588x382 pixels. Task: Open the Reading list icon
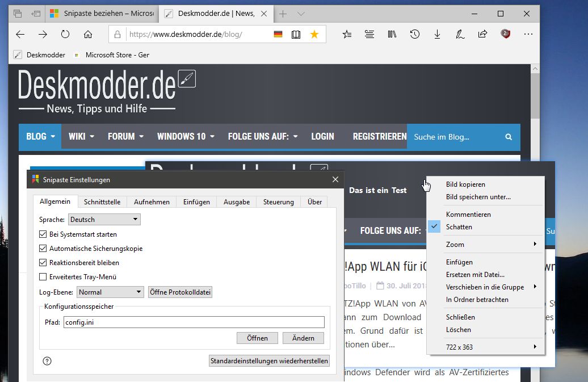pos(369,35)
